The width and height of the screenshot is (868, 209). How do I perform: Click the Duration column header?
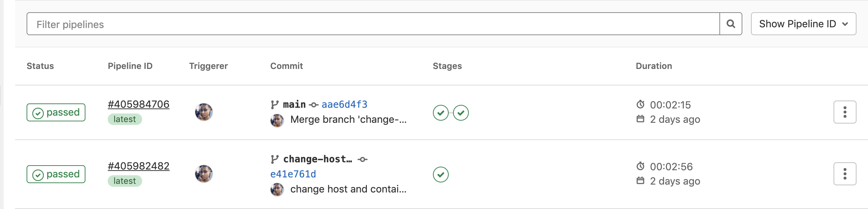click(x=654, y=66)
